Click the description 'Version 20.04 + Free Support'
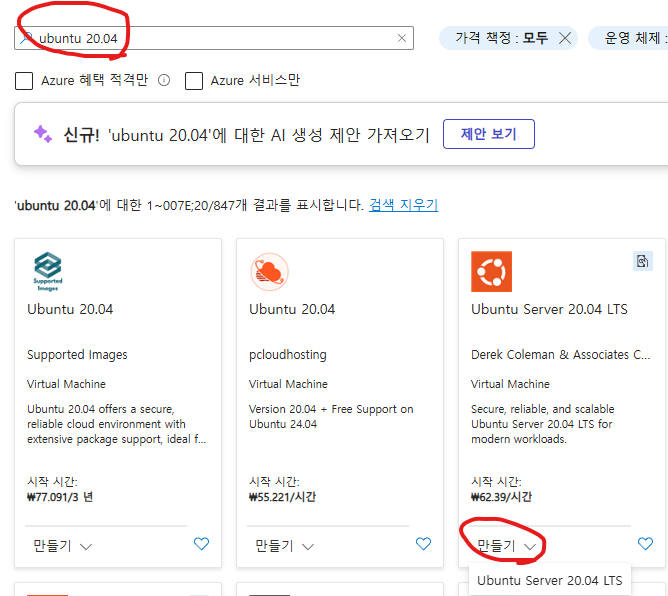The height and width of the screenshot is (596, 668). coord(331,417)
